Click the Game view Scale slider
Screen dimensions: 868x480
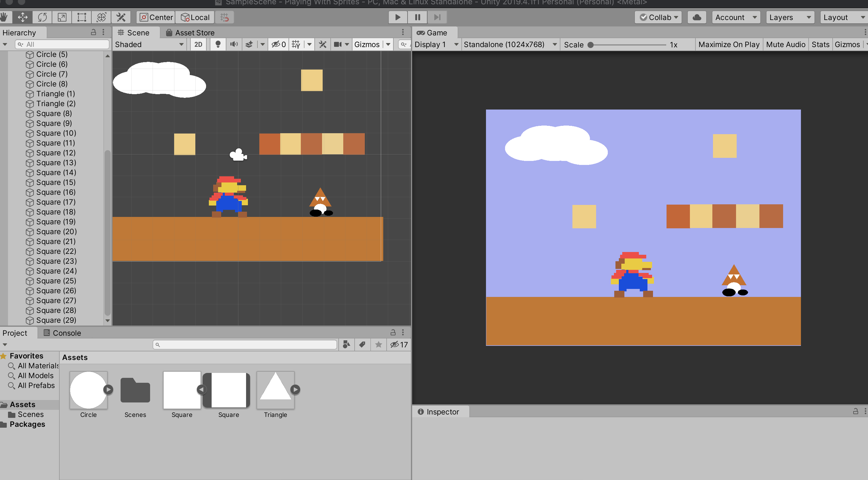(x=627, y=45)
